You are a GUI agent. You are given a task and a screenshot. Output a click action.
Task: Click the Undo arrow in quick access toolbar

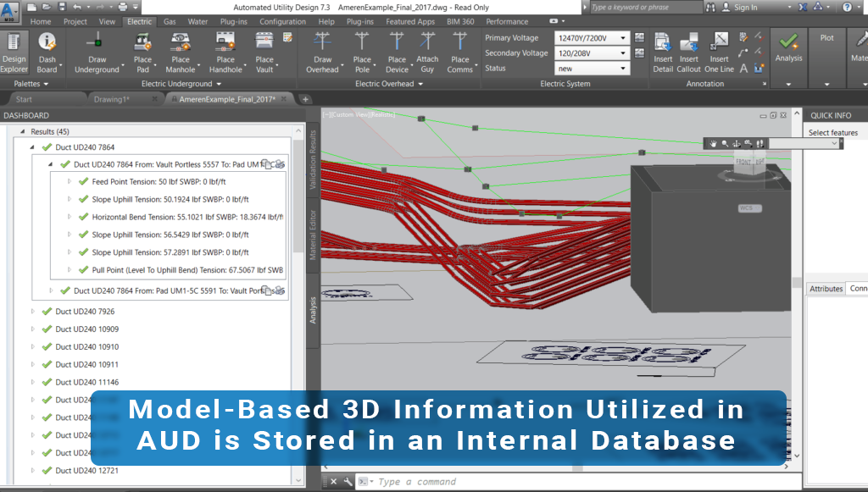pos(77,7)
